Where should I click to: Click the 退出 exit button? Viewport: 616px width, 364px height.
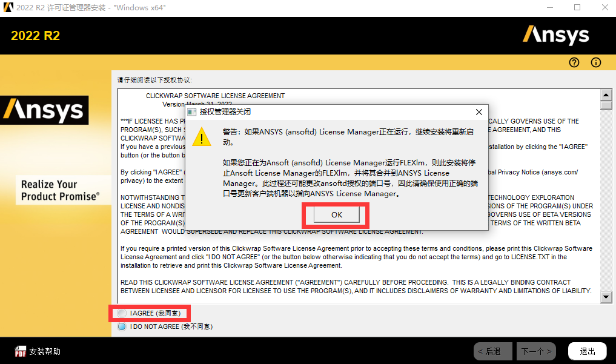[x=588, y=351]
